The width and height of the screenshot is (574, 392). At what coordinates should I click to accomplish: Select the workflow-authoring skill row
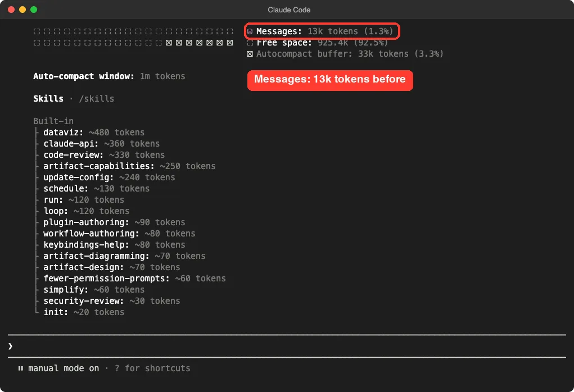119,234
